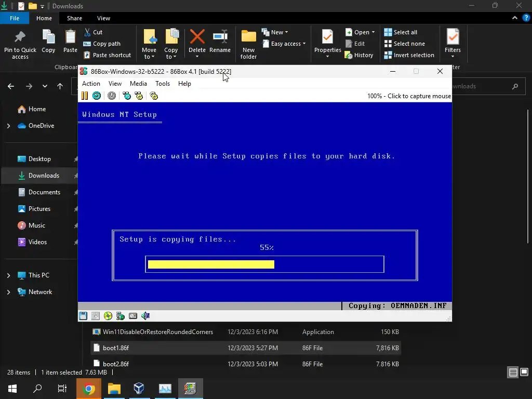
Task: Click History in the ribbon
Action: coord(359,55)
